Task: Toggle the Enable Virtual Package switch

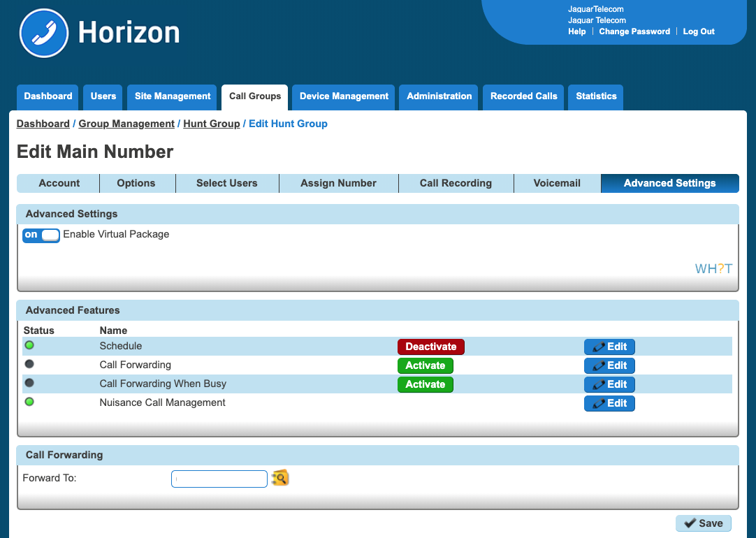Action: coord(41,235)
